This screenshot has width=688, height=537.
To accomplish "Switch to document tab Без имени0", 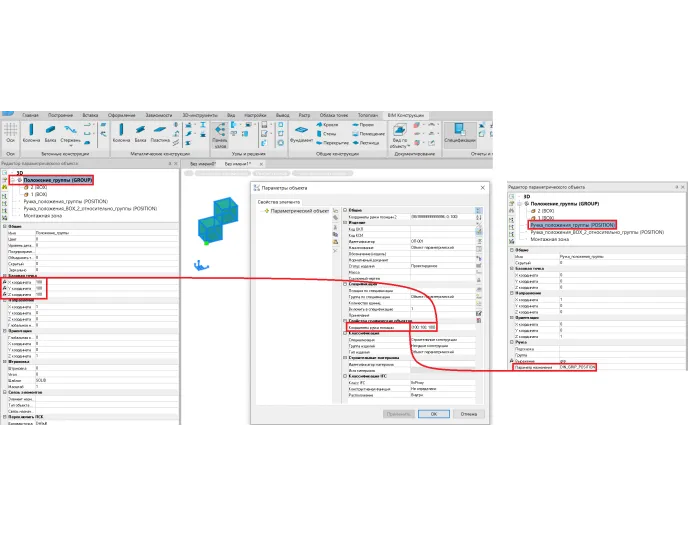I will [x=203, y=164].
